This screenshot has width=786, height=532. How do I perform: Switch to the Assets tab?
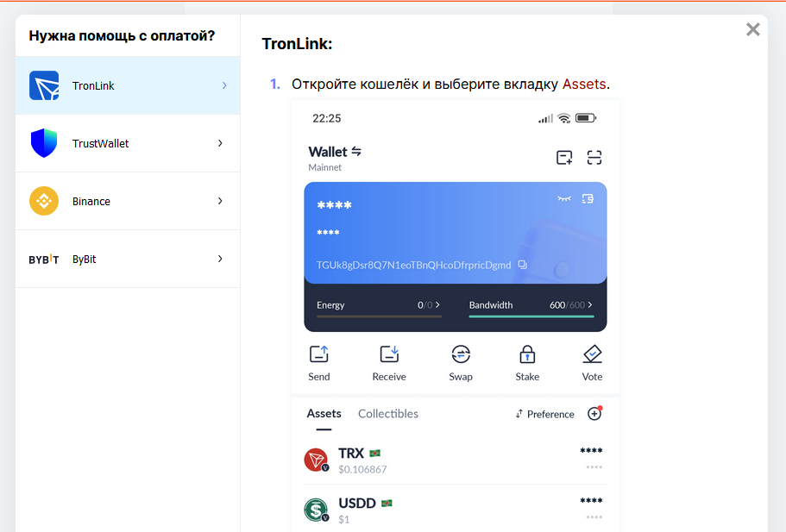point(324,414)
